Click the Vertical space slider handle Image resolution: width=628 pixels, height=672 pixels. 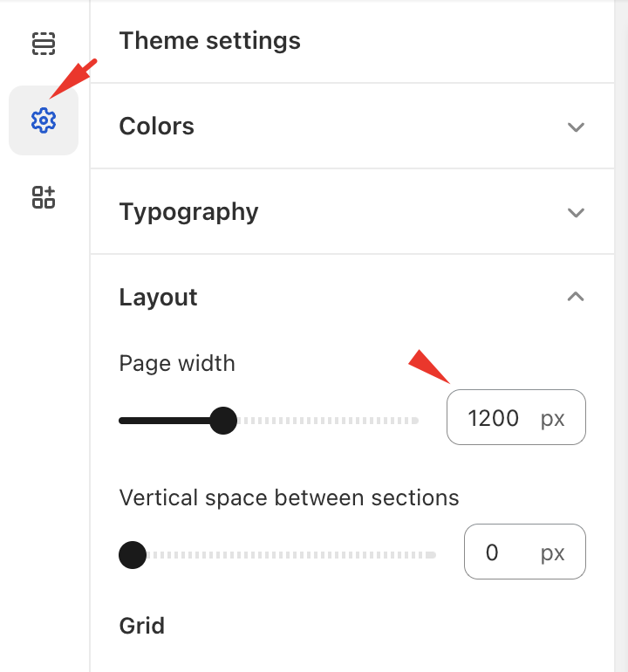(x=133, y=554)
